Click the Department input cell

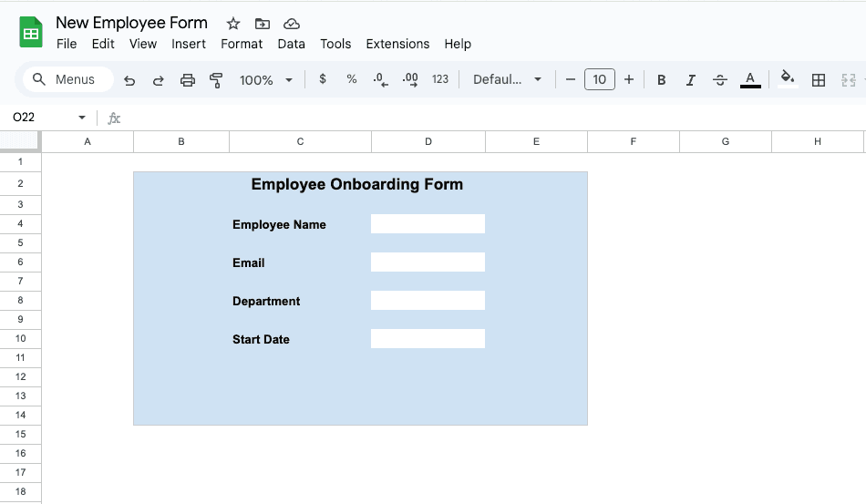[x=428, y=300]
